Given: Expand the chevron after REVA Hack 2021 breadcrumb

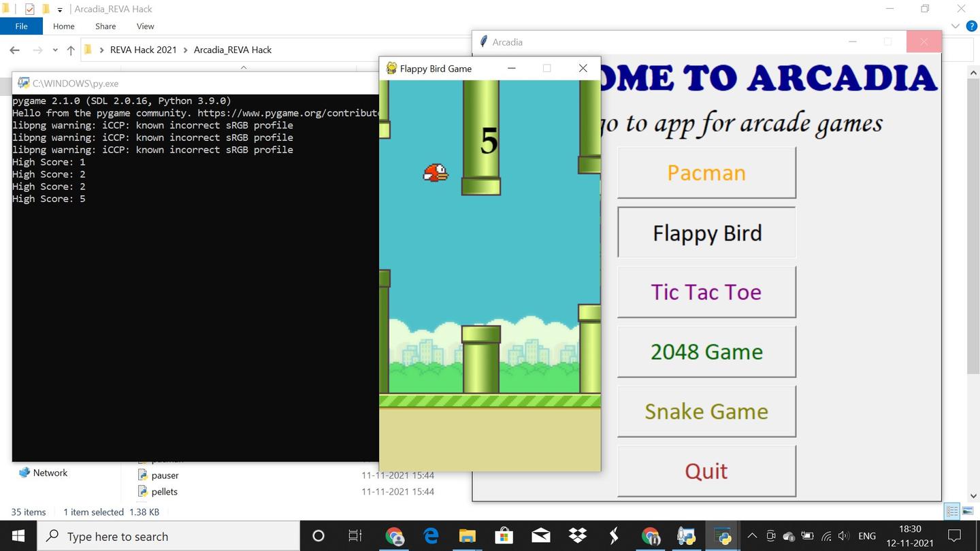Looking at the screenshot, I should coord(185,50).
